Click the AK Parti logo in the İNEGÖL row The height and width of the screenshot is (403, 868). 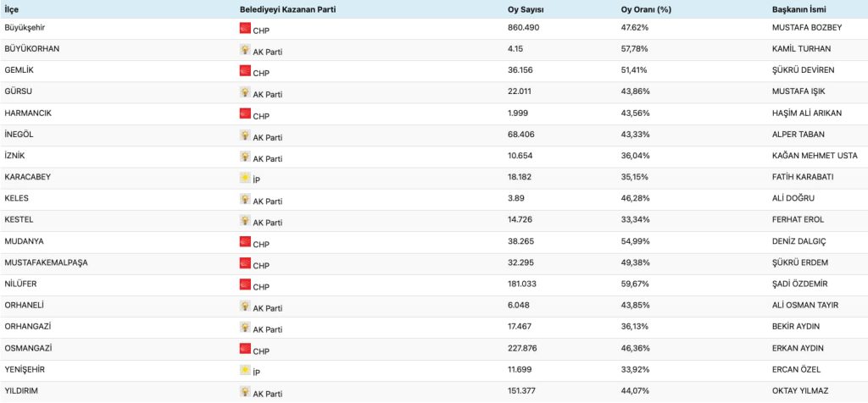coord(246,135)
